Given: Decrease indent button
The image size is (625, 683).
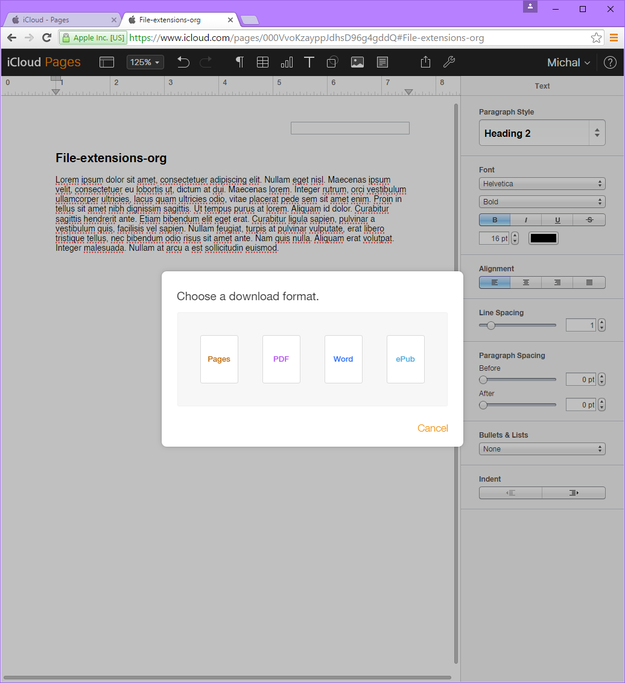Looking at the screenshot, I should [510, 493].
